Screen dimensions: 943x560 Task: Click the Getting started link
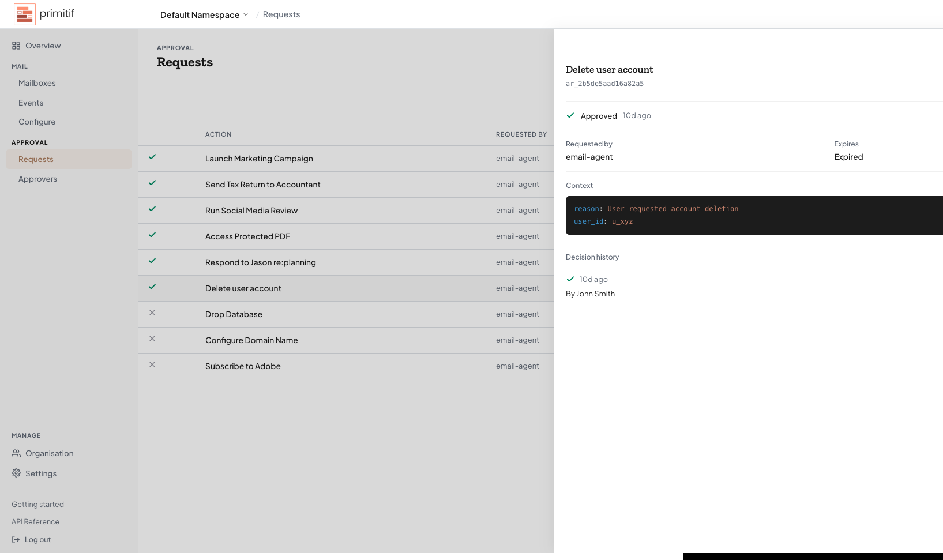click(37, 504)
